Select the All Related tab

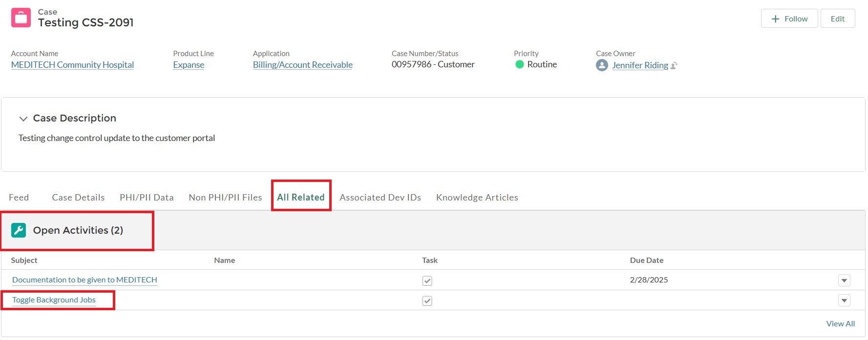(x=301, y=198)
